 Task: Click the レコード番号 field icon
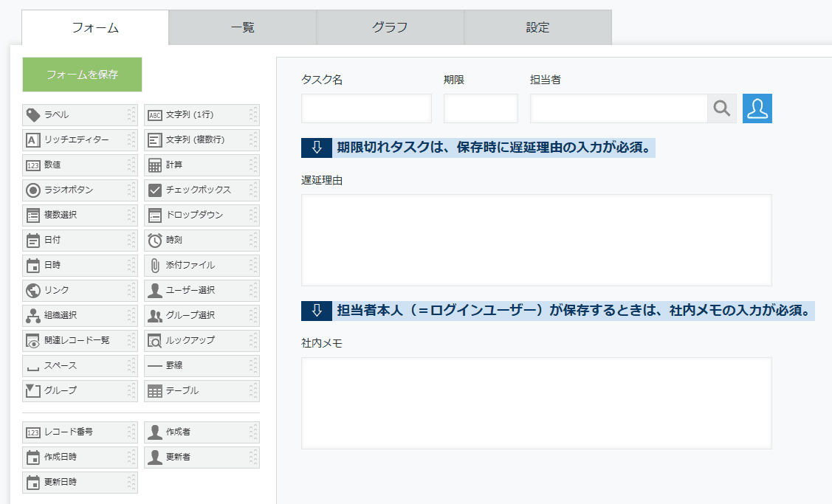[33, 432]
